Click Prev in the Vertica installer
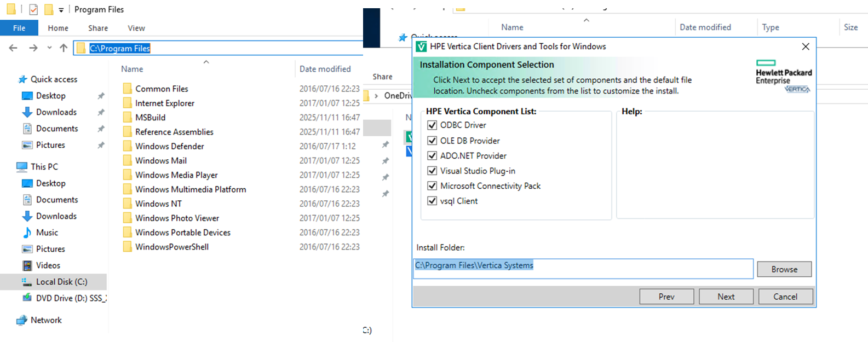 666,297
